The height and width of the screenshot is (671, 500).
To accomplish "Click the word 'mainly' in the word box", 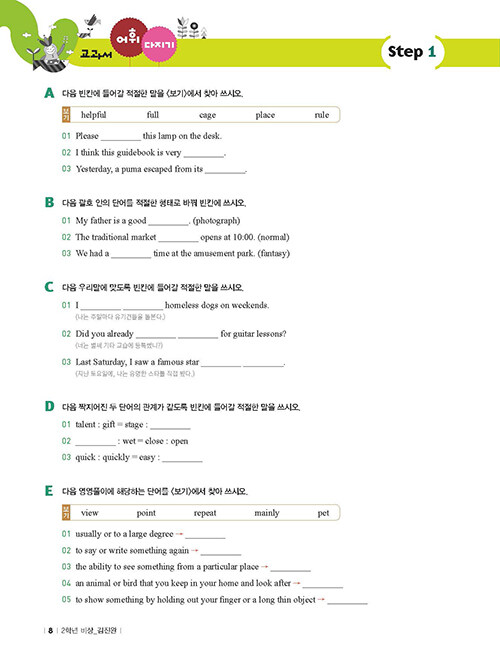I will [267, 513].
